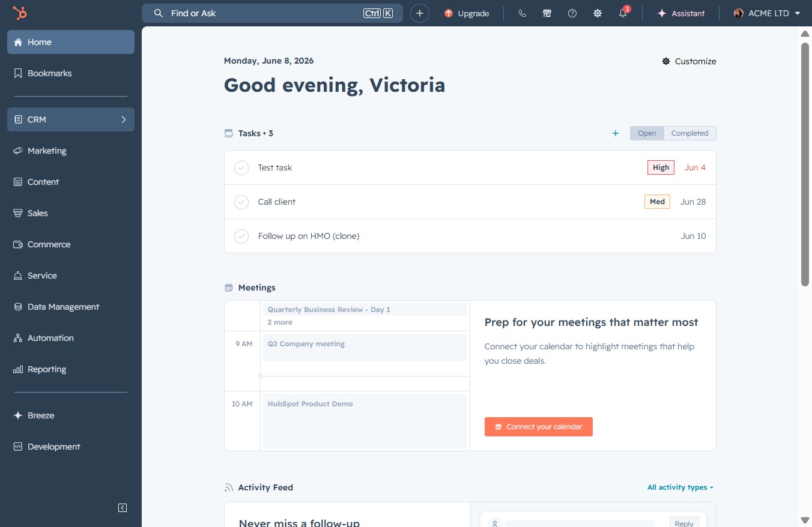Launch the Breeze Assistant
This screenshot has width=812, height=527.
tap(681, 13)
